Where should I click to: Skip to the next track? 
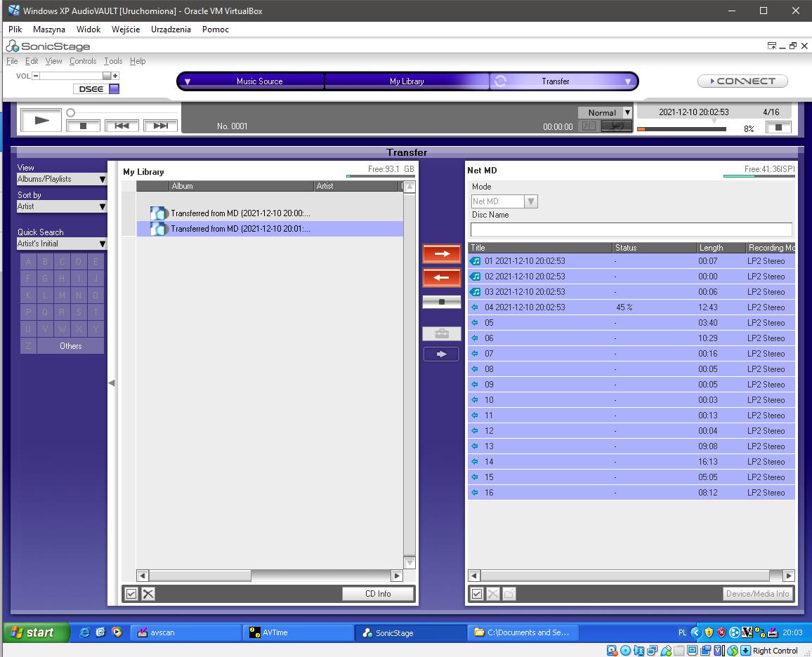point(161,126)
